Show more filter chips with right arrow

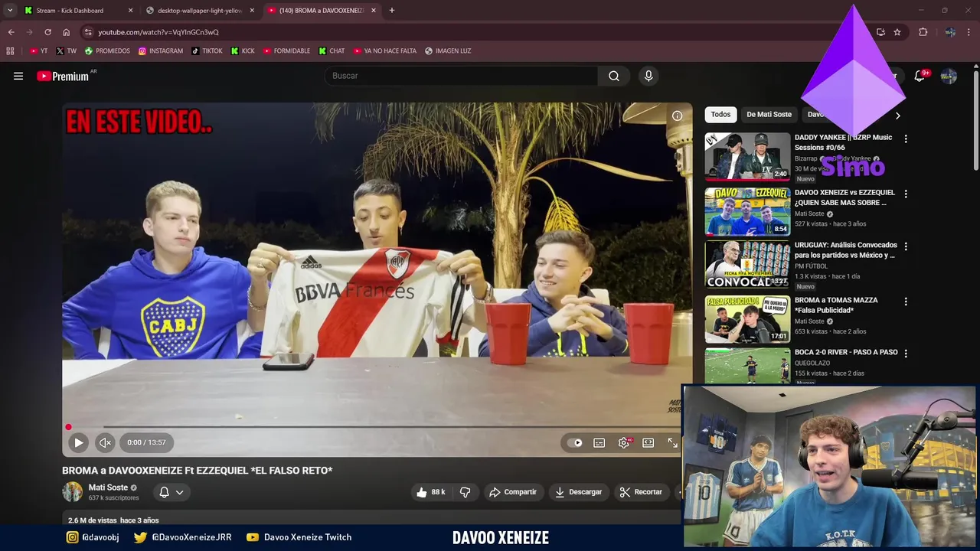[897, 115]
